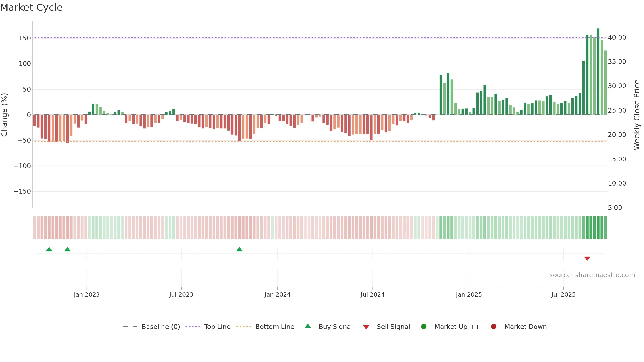Select the earliest buy signal triangle on the timeline

49,249
